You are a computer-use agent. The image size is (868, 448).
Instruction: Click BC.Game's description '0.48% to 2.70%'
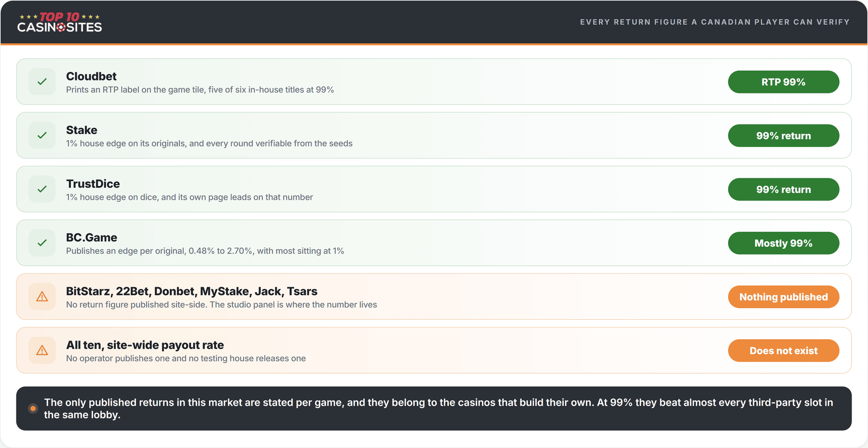[221, 251]
